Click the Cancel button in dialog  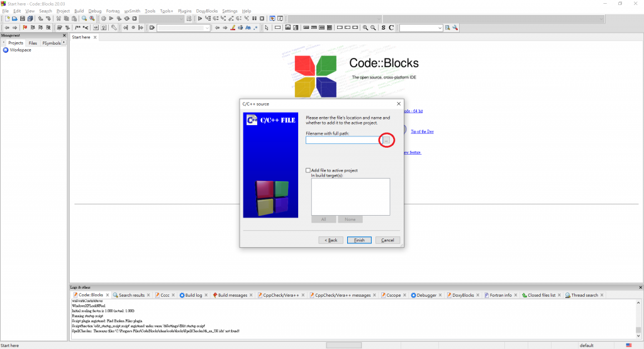pyautogui.click(x=387, y=240)
